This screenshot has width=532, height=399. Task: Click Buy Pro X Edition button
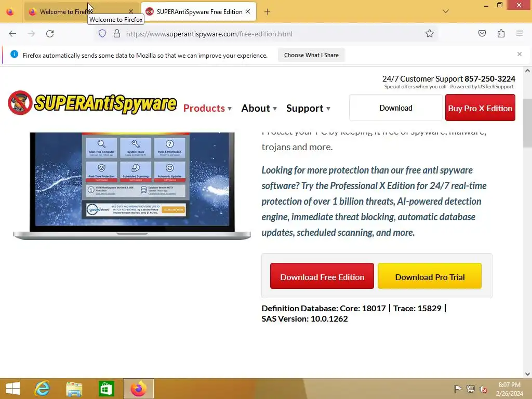(480, 108)
